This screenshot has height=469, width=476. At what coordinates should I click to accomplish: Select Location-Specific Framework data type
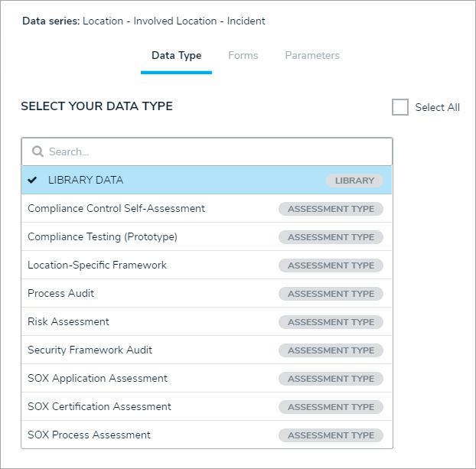pos(97,265)
